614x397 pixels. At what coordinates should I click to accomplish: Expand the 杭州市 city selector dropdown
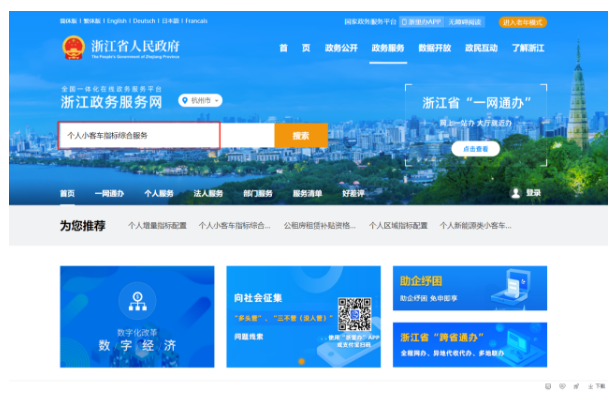tap(200, 101)
